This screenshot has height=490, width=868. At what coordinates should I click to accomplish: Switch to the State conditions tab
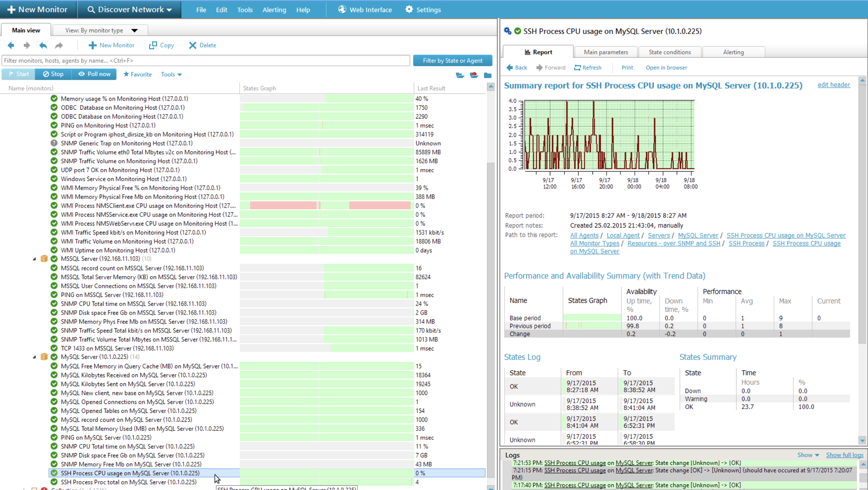669,52
